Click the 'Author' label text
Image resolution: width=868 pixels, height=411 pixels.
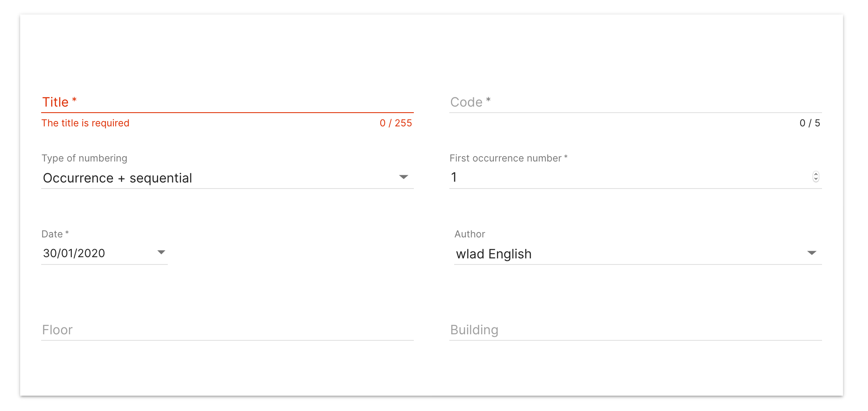470,234
